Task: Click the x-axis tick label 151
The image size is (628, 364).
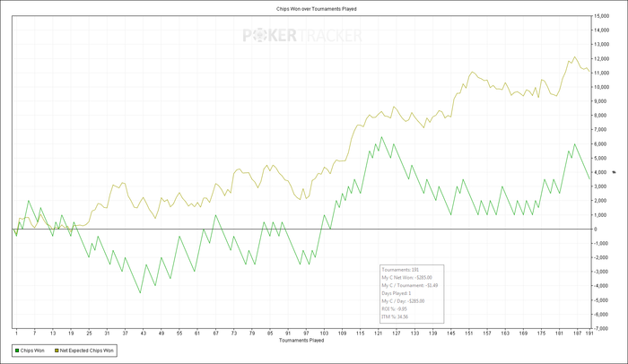Action: pos(469,334)
